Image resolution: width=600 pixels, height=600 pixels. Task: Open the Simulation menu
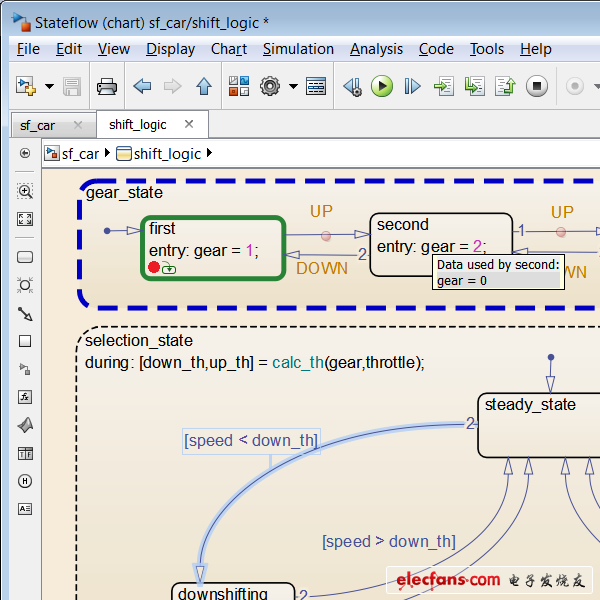point(298,49)
